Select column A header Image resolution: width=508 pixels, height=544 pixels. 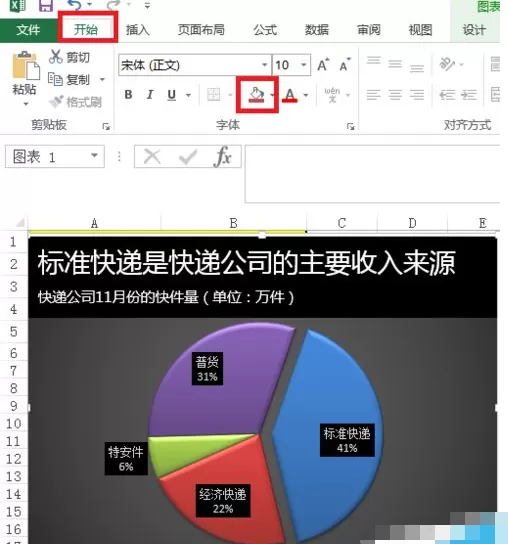[x=94, y=223]
